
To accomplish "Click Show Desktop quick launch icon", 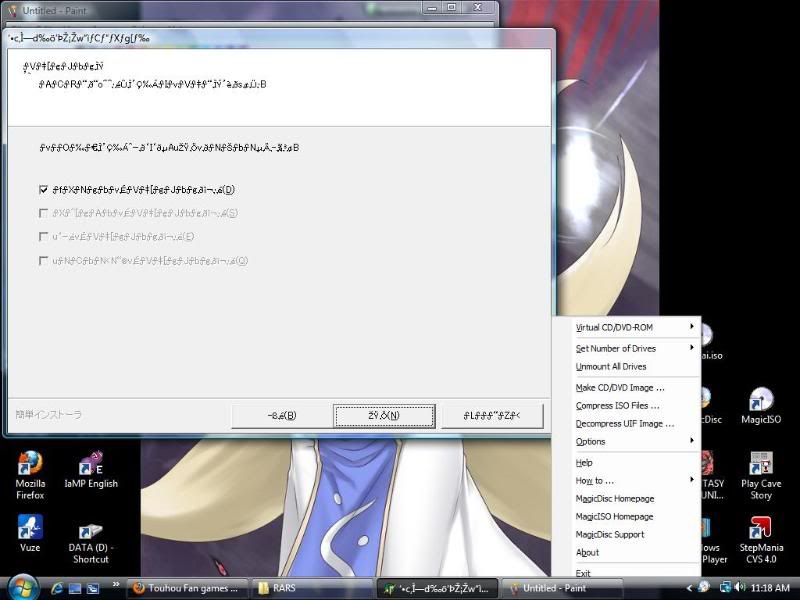I will pyautogui.click(x=74, y=588).
